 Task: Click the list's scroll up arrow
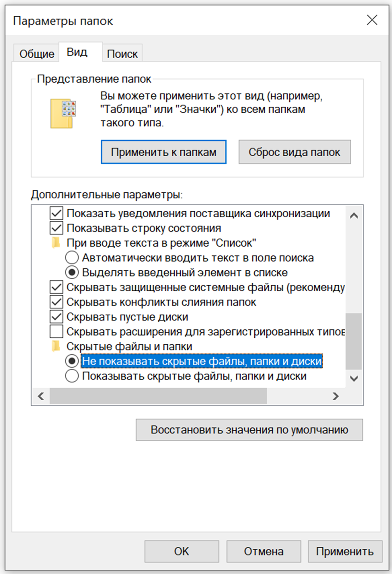354,216
